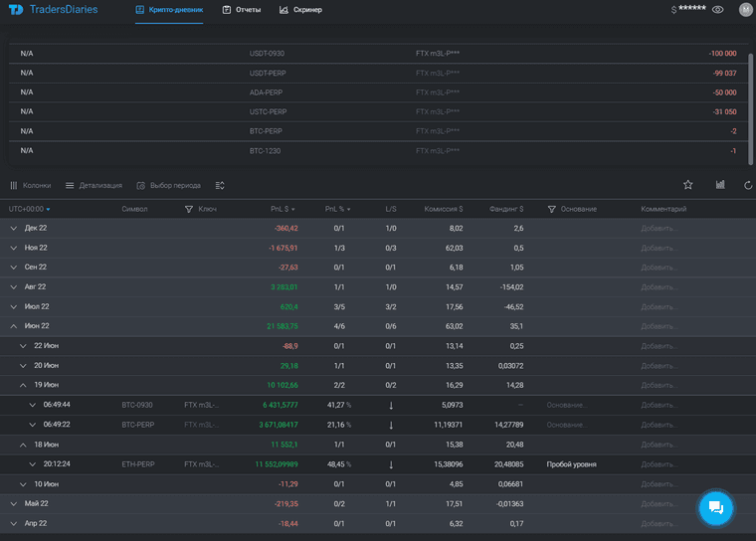The height and width of the screenshot is (541, 756).
Task: Click the sort list icon beside Выбор периода
Action: pos(220,186)
